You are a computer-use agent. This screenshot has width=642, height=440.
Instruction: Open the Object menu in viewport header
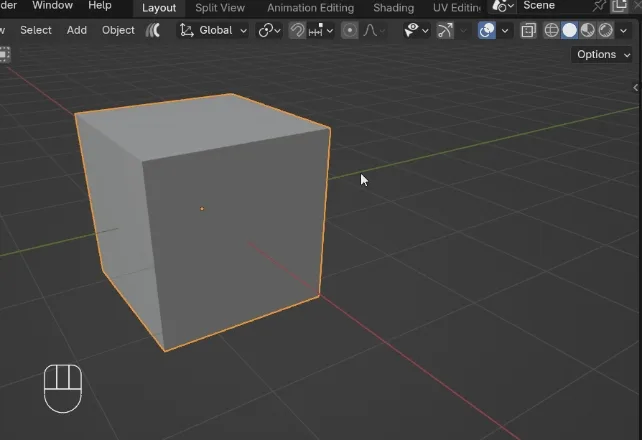click(x=118, y=30)
